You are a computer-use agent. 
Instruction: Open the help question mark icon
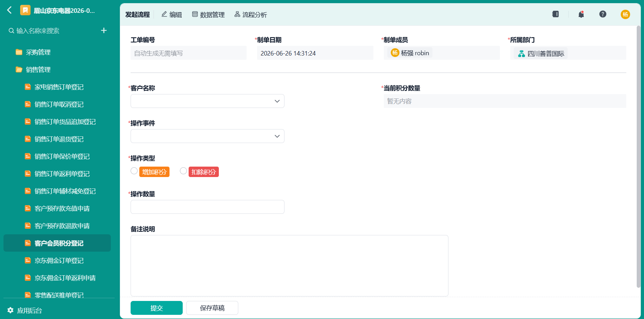(x=603, y=14)
